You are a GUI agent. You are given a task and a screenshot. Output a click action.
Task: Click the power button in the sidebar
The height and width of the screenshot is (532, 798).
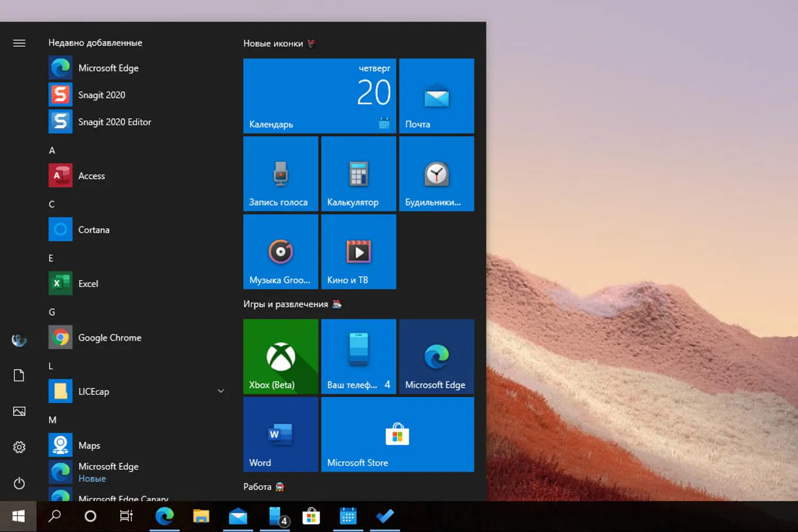tap(19, 484)
